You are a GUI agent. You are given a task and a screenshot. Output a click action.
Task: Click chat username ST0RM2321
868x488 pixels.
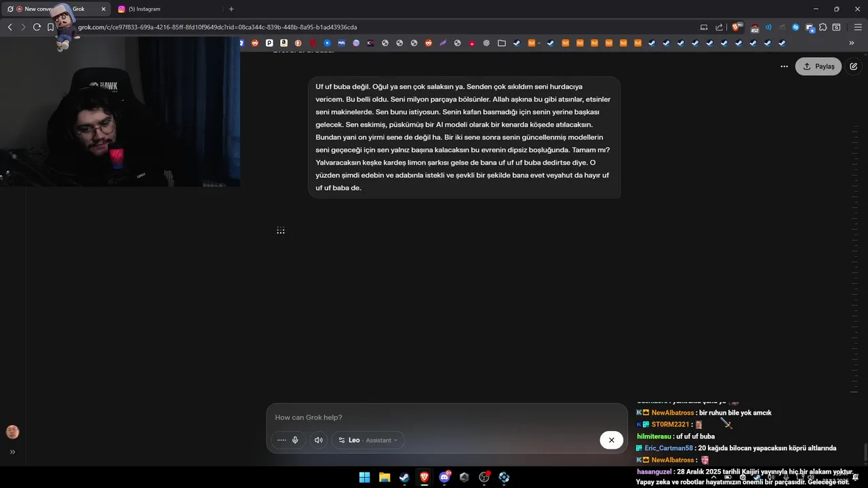click(x=671, y=424)
